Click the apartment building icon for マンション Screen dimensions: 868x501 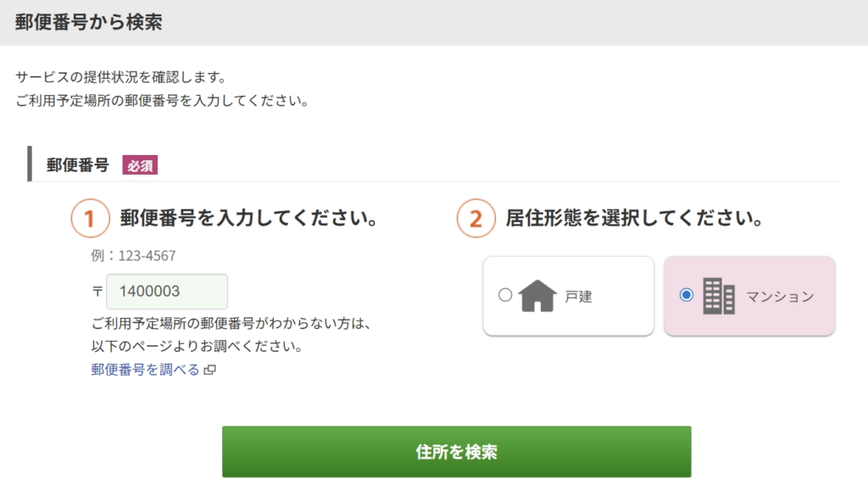719,296
